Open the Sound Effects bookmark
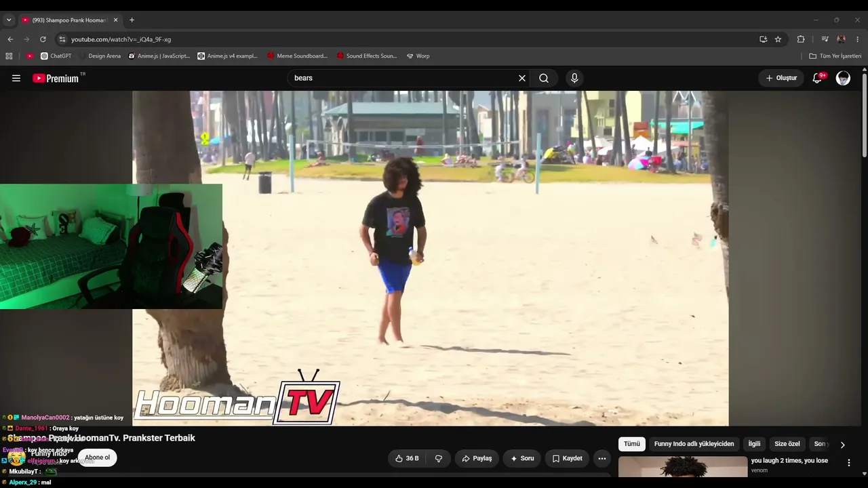Image resolution: width=868 pixels, height=488 pixels. coord(367,56)
